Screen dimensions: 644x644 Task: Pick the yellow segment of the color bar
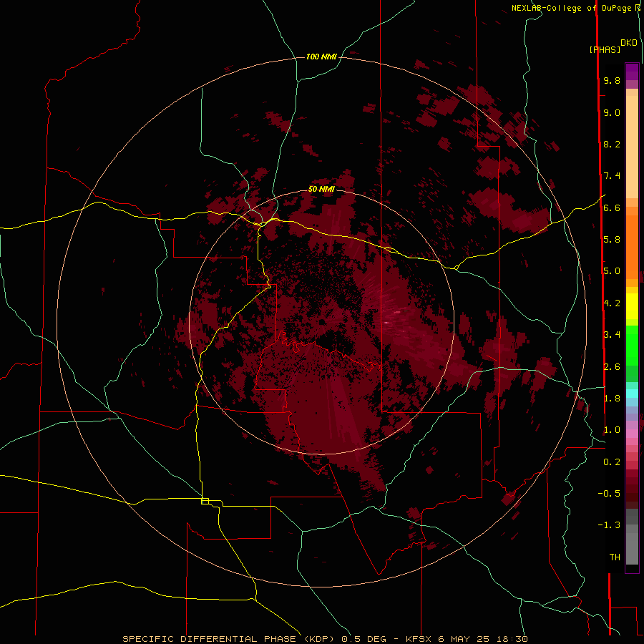(x=632, y=306)
